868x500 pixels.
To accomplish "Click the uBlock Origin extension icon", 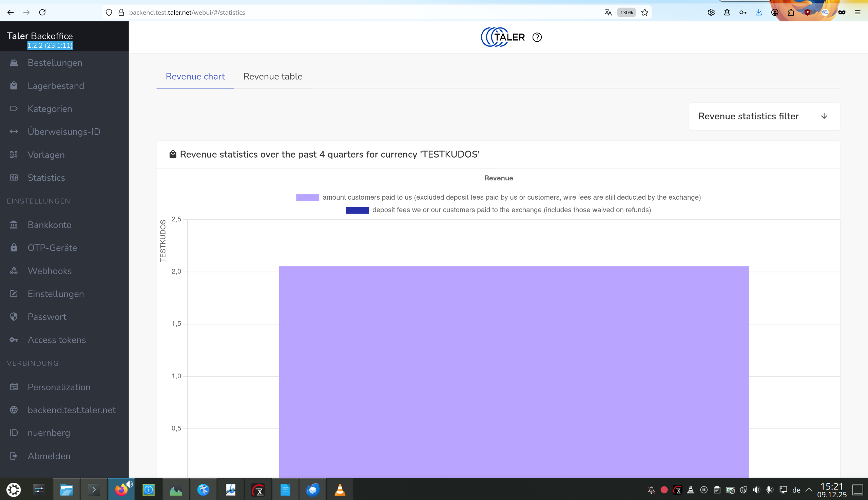I will click(x=807, y=12).
